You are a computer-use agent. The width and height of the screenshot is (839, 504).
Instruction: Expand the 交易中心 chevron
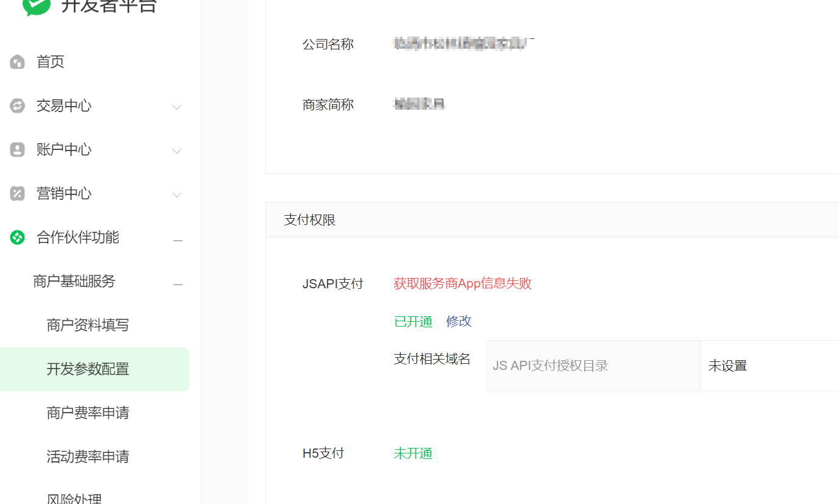point(177,107)
